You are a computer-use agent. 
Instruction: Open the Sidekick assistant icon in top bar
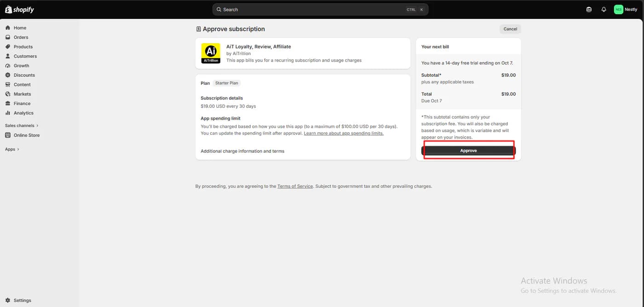589,9
